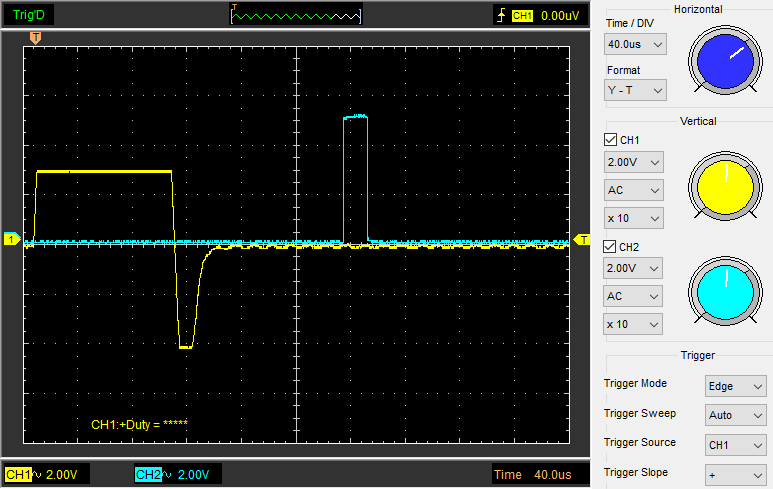Click the rising edge trigger icon
Image resolution: width=773 pixels, height=489 pixels.
(x=500, y=15)
